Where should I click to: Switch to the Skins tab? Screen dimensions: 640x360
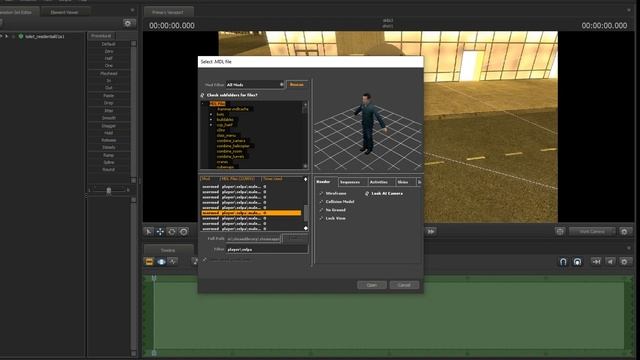coord(405,182)
